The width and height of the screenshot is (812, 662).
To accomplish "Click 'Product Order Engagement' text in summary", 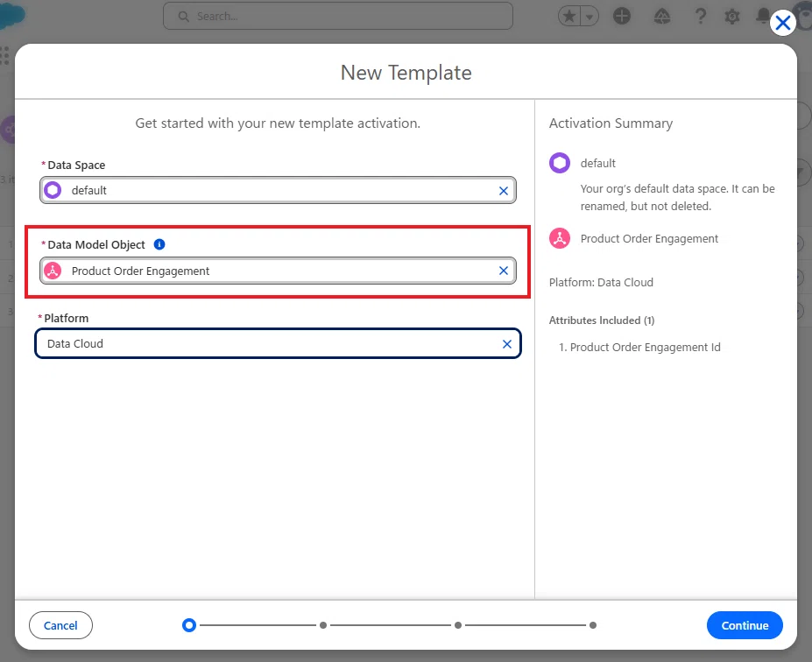I will pyautogui.click(x=649, y=238).
